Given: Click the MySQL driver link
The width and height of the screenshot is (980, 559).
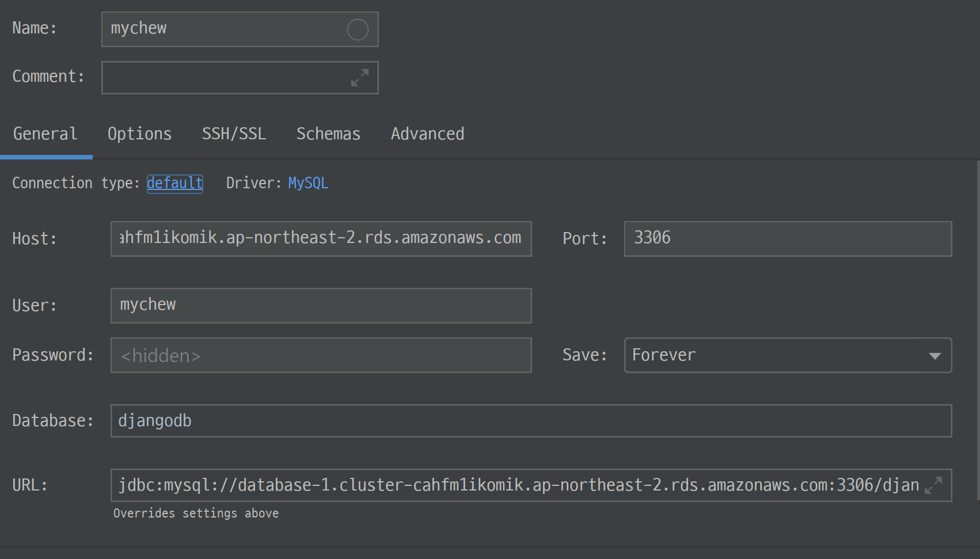Looking at the screenshot, I should pyautogui.click(x=308, y=183).
